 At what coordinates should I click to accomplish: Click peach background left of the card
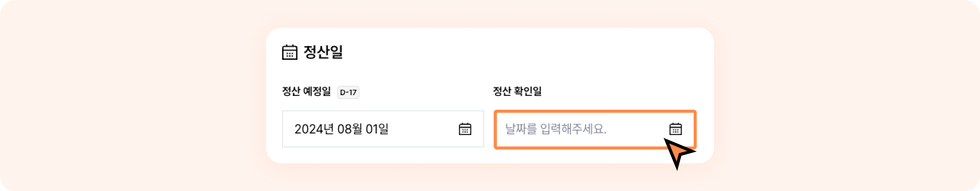134,96
